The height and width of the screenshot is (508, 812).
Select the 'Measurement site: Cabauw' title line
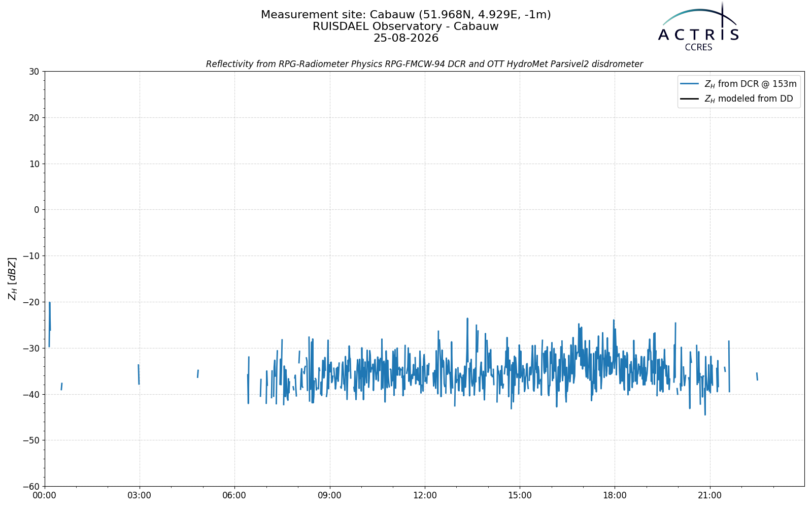click(405, 15)
